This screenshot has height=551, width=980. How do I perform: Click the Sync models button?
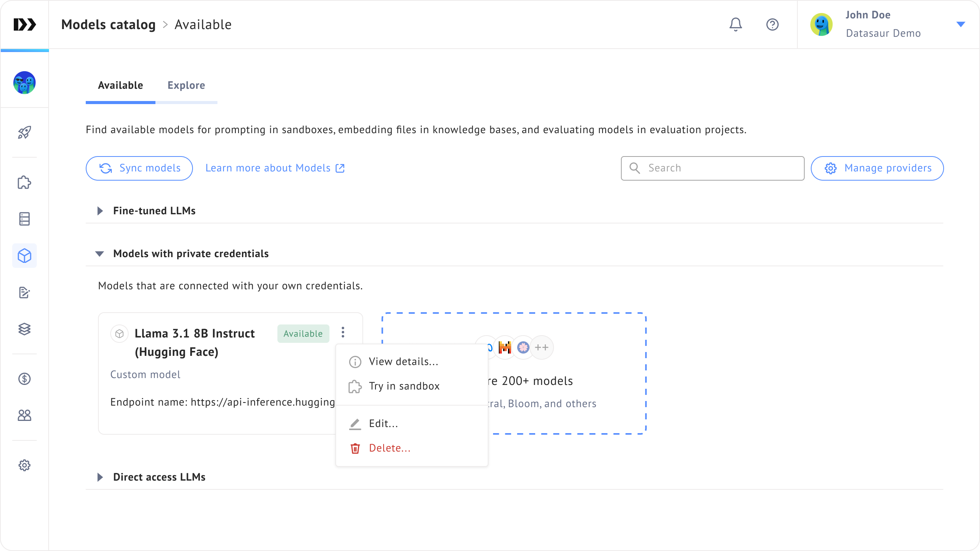[139, 168]
